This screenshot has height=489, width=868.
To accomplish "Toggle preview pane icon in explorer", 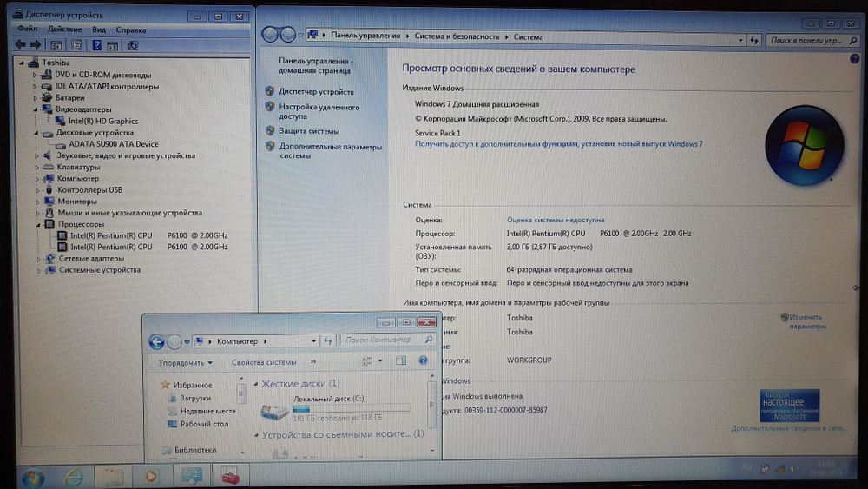I will [x=401, y=360].
